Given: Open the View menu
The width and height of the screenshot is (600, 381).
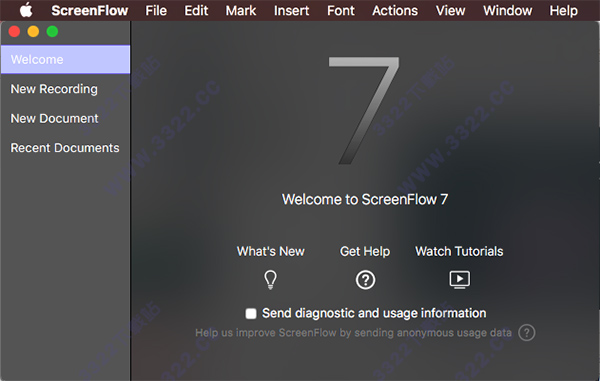Looking at the screenshot, I should pos(450,10).
